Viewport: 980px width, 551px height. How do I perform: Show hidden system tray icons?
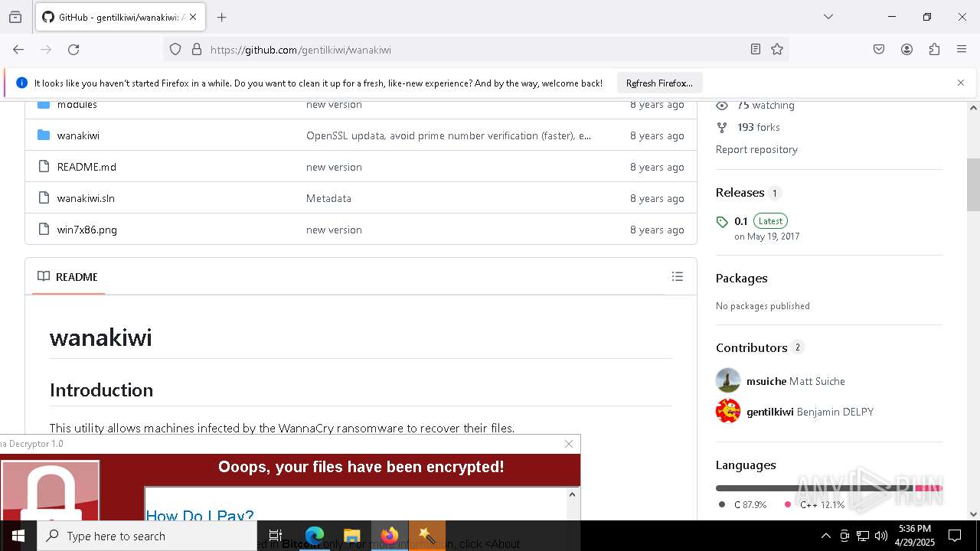coord(825,536)
